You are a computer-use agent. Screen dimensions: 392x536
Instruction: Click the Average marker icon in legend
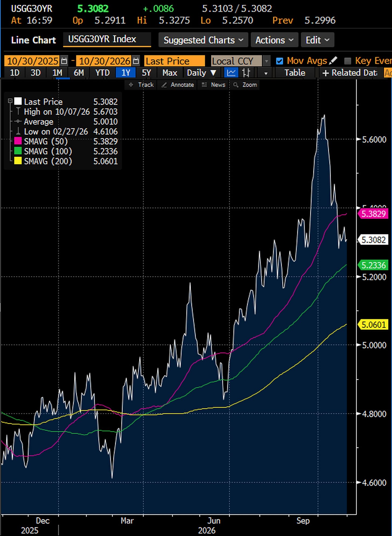click(x=18, y=121)
